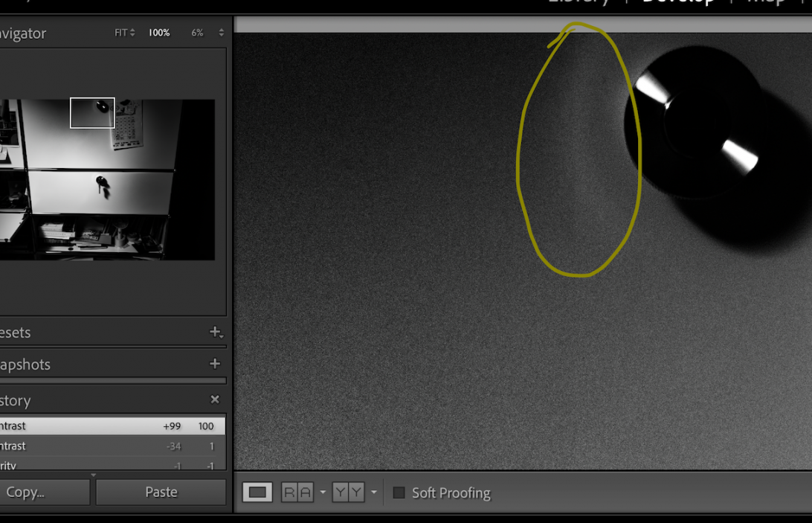Select the Contrast +99 history step
The image size is (812, 523).
[112, 426]
